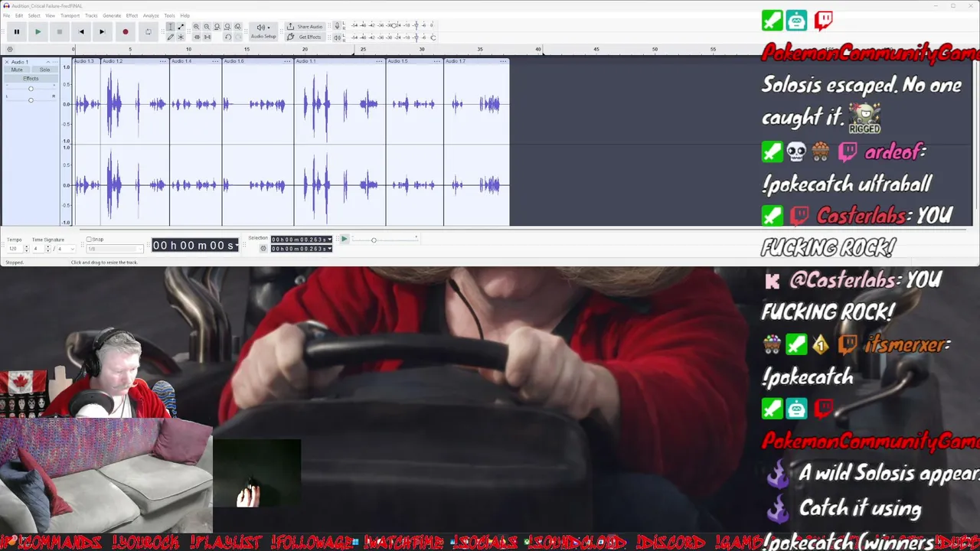Open the time display format dropdown
The height and width of the screenshot is (551, 980).
[237, 245]
